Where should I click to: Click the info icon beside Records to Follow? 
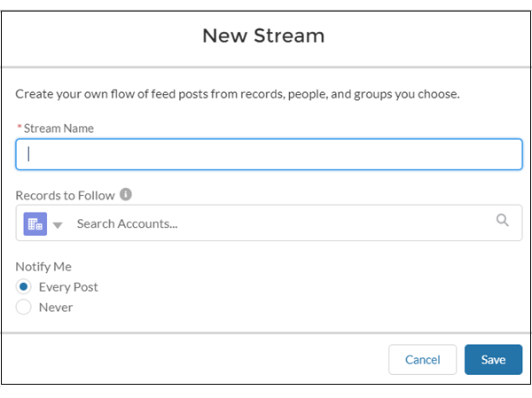(x=126, y=194)
